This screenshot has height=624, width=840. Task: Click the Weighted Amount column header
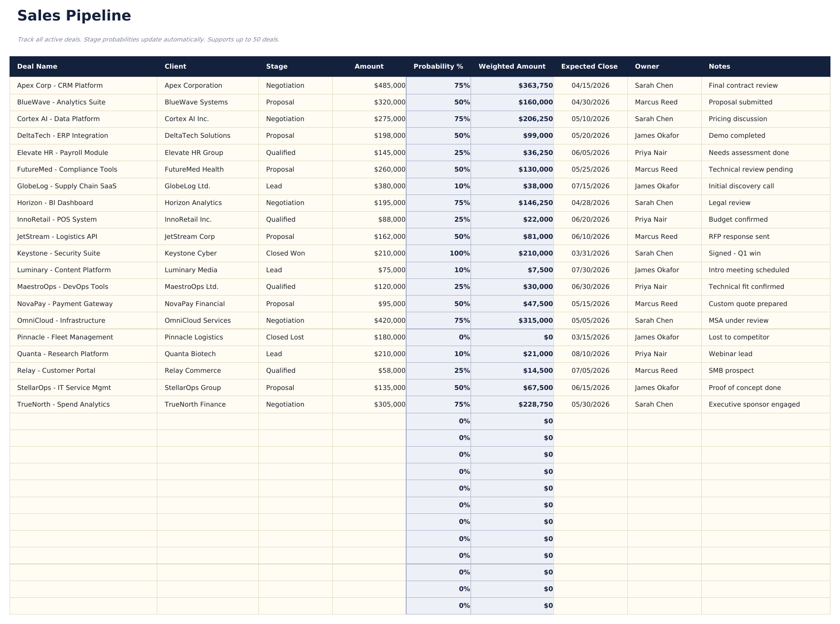coord(512,66)
